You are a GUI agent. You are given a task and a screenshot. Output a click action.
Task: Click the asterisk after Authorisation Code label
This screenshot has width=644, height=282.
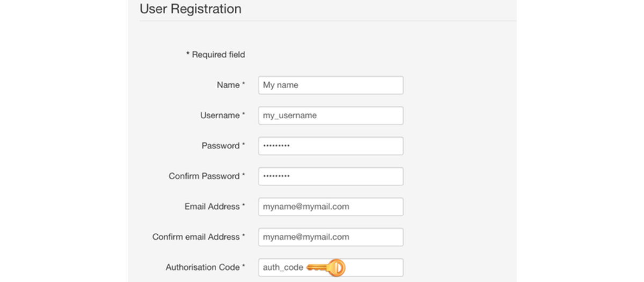[244, 266]
